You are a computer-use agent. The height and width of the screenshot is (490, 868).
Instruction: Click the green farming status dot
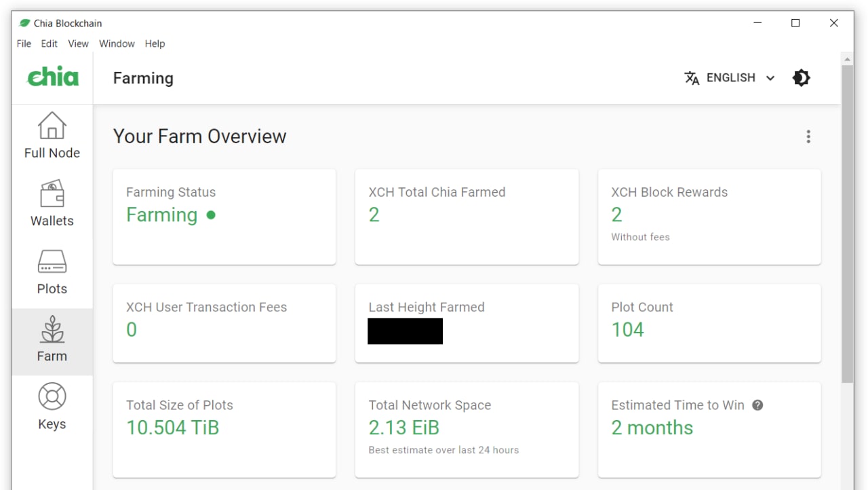(211, 215)
